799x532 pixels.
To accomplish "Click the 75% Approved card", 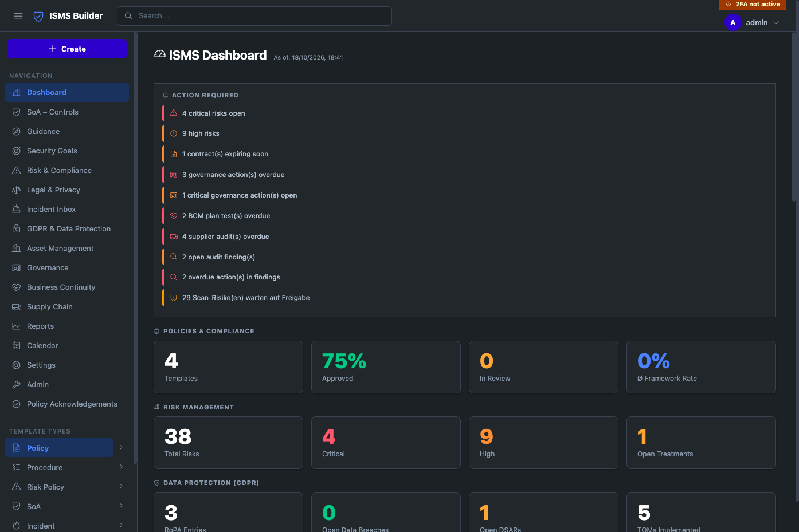I will pos(386,367).
